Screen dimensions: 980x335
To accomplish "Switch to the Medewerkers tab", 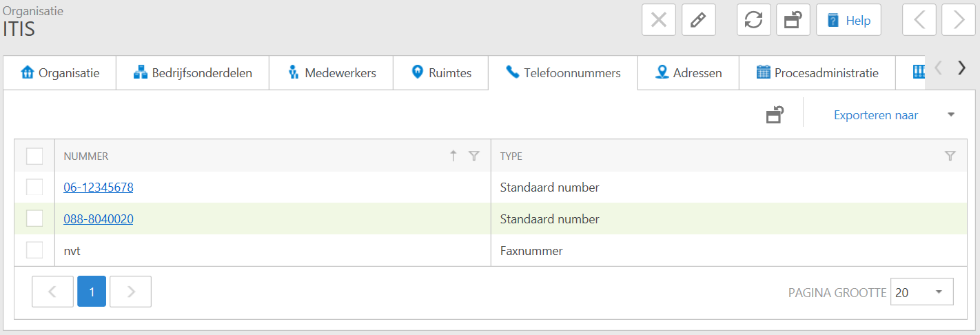I will [x=331, y=72].
